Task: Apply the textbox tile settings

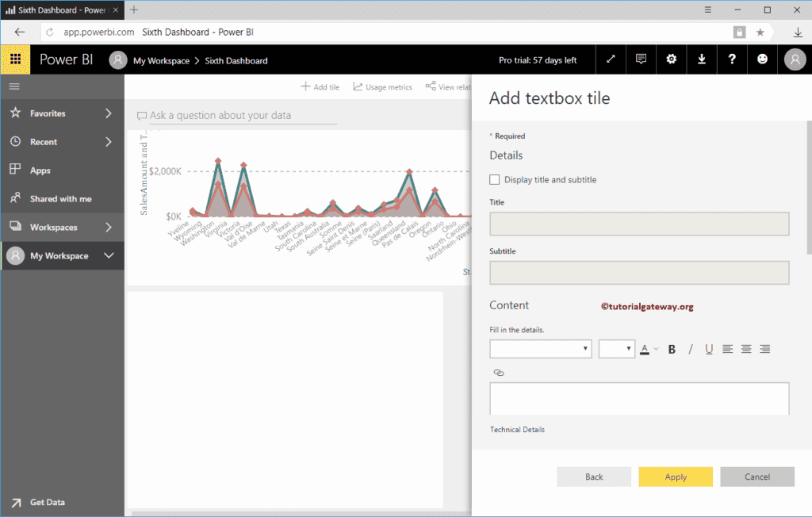Action: pyautogui.click(x=675, y=477)
